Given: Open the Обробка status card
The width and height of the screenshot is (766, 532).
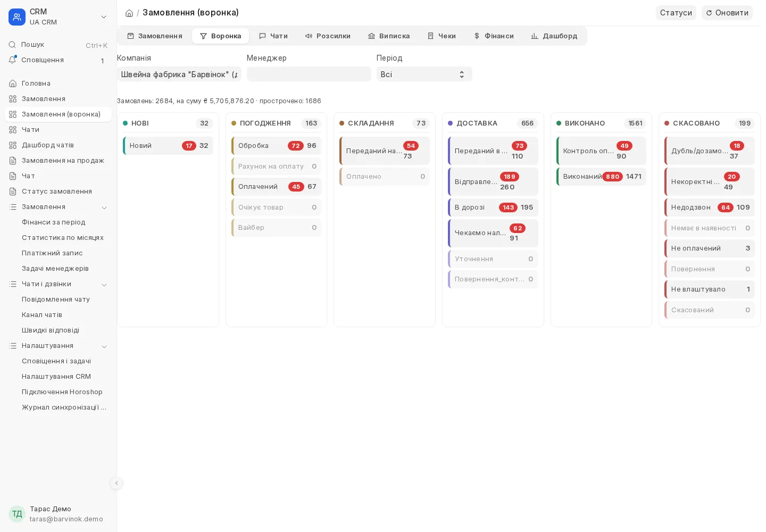Looking at the screenshot, I should (x=277, y=146).
